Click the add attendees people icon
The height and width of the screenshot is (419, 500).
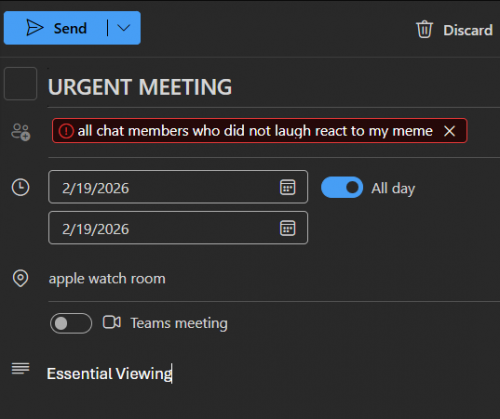point(21,132)
